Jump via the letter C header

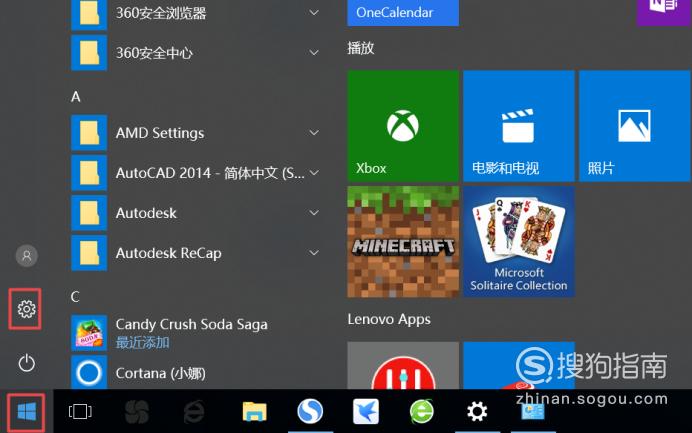click(75, 297)
